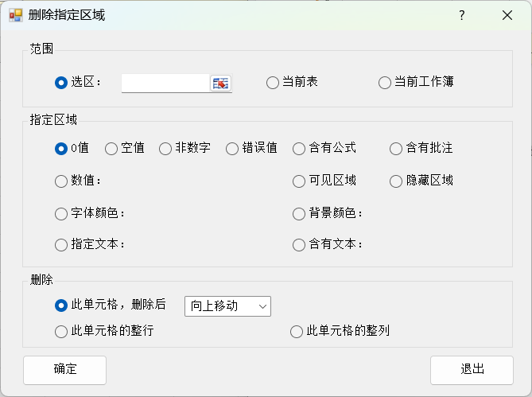
Task: Close the 删除指定区域 dialog
Action: (507, 15)
